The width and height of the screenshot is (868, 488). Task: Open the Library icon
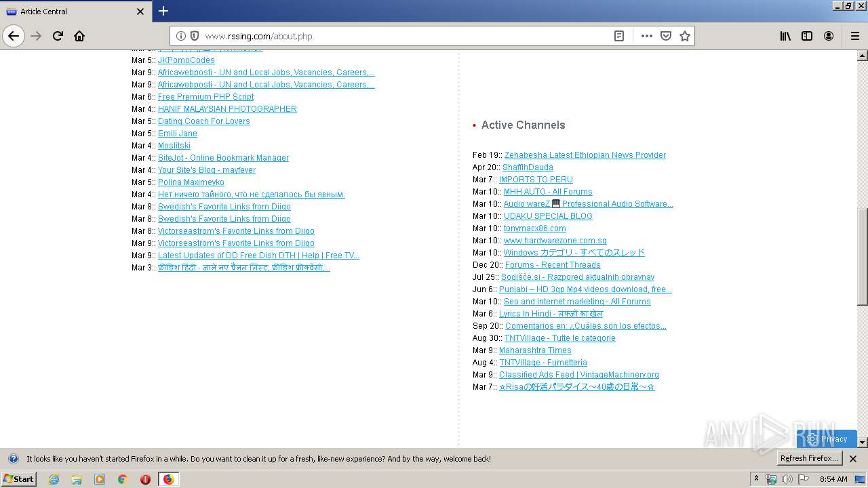[785, 36]
